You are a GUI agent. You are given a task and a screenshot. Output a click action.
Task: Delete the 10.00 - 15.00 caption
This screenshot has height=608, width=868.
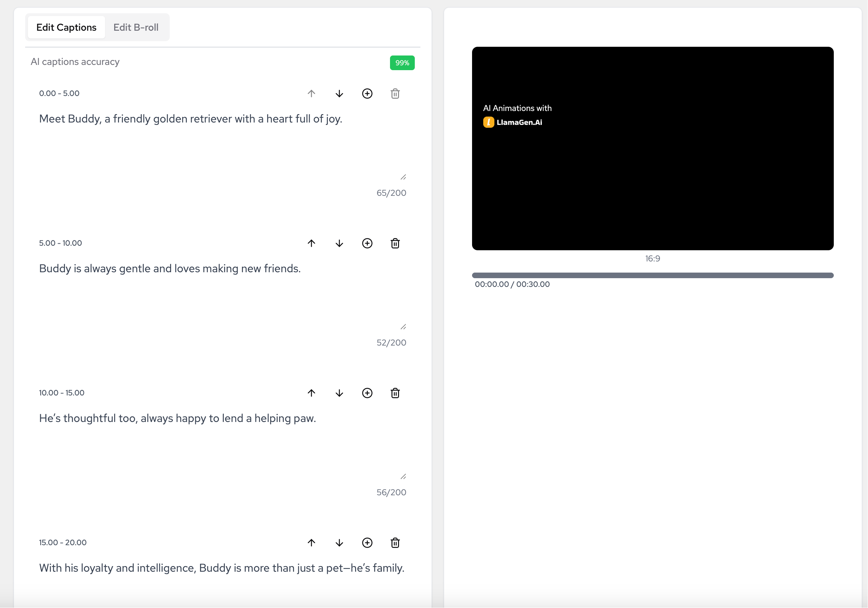point(395,393)
